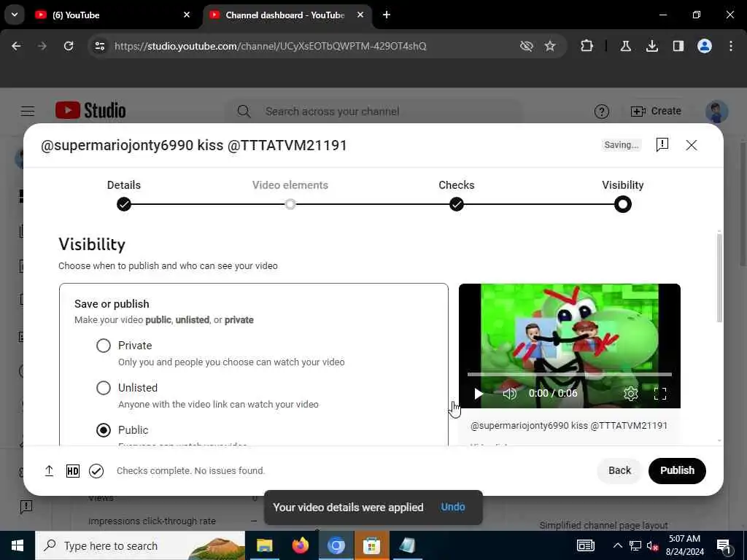
Task: Open Chrome Labs flask icon
Action: (625, 46)
